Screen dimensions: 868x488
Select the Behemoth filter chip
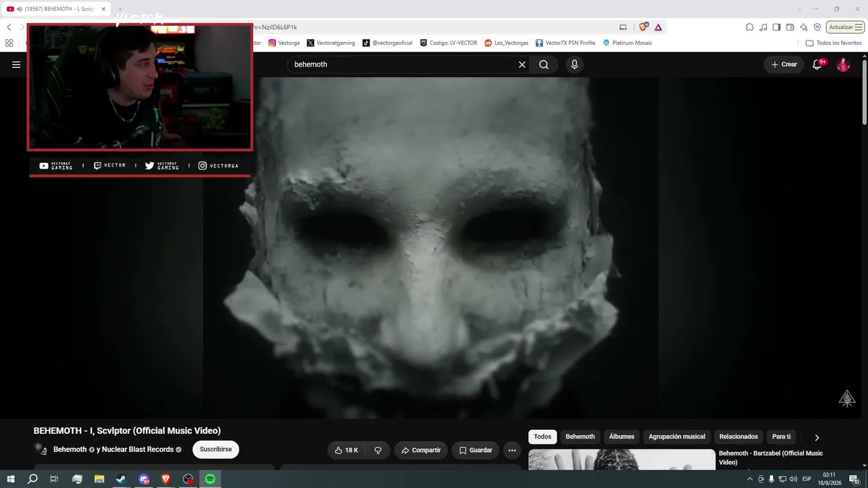[580, 437]
